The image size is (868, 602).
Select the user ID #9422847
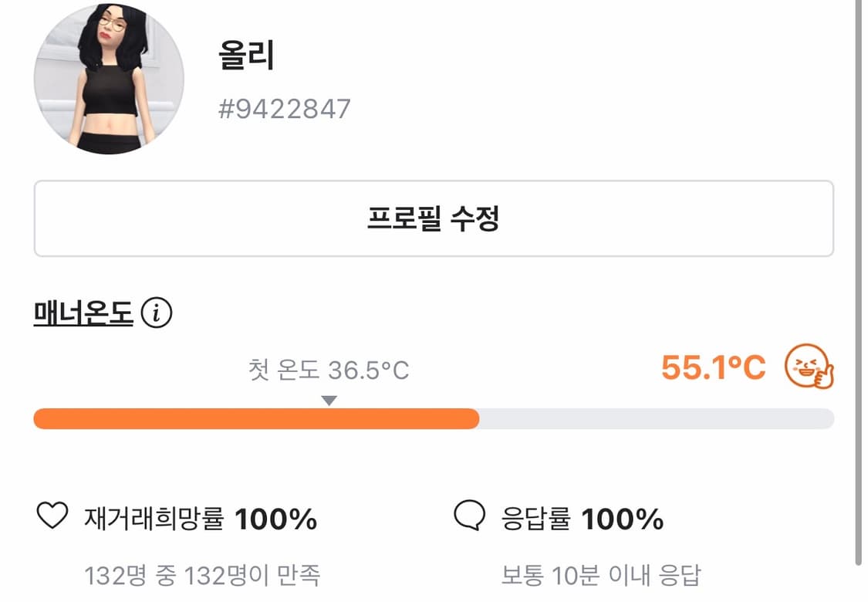click(x=285, y=109)
